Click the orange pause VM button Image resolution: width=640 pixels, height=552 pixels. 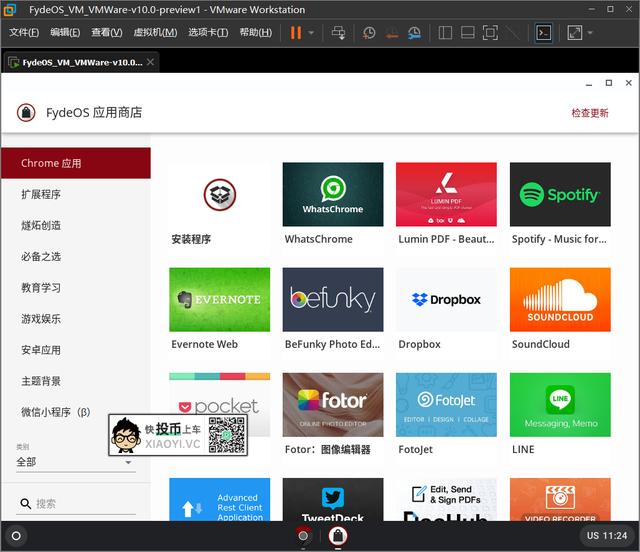coord(296,33)
